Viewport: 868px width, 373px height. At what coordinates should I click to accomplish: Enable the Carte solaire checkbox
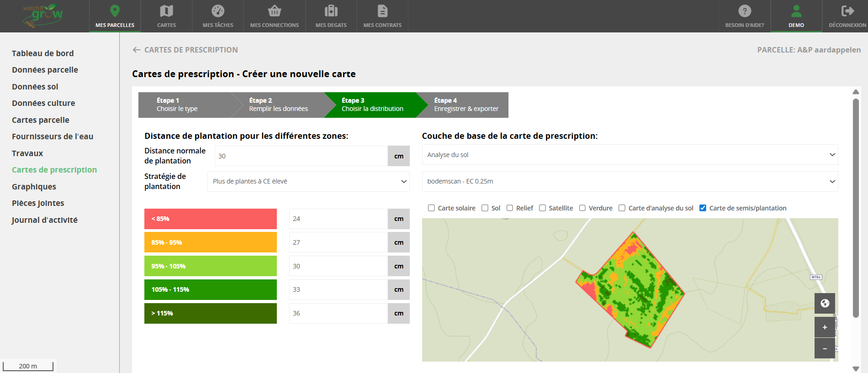pos(431,208)
